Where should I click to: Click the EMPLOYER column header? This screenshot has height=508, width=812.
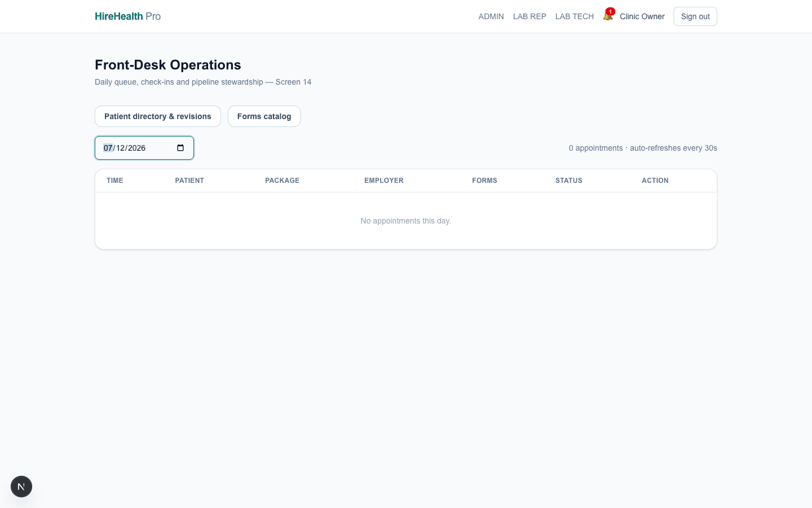[x=384, y=181]
